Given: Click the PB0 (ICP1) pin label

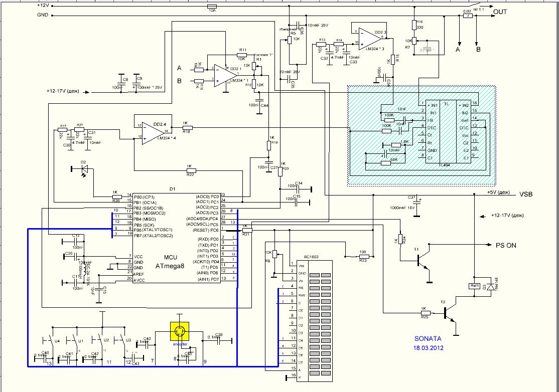Looking at the screenshot, I should pos(145,197).
